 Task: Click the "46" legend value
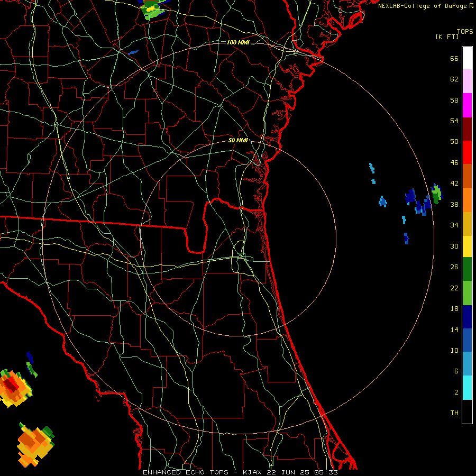point(454,163)
